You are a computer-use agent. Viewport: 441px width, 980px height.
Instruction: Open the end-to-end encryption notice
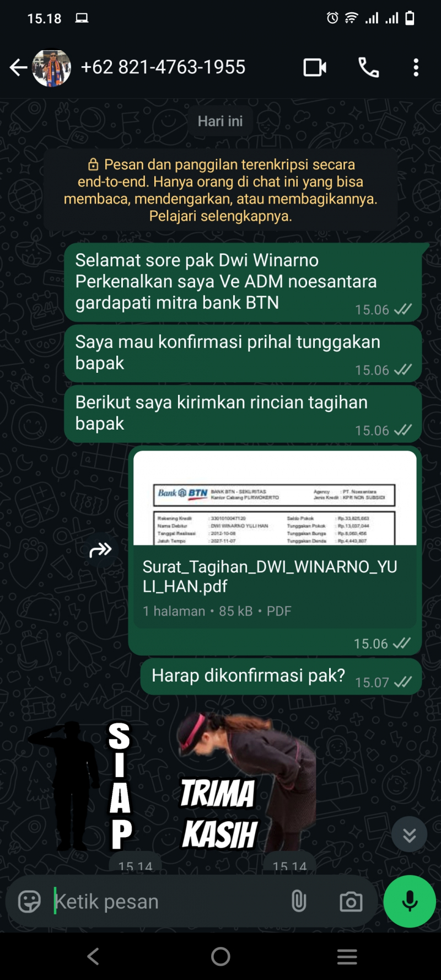pos(220,190)
